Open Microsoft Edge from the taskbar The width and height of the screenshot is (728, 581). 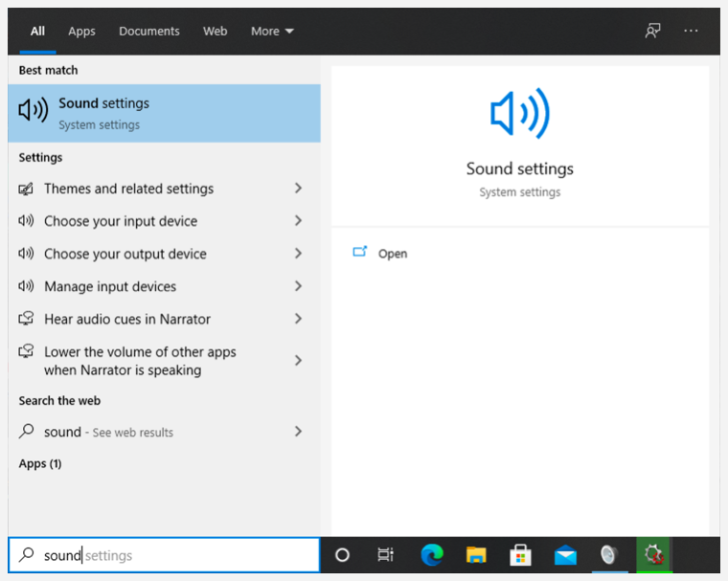pos(432,555)
